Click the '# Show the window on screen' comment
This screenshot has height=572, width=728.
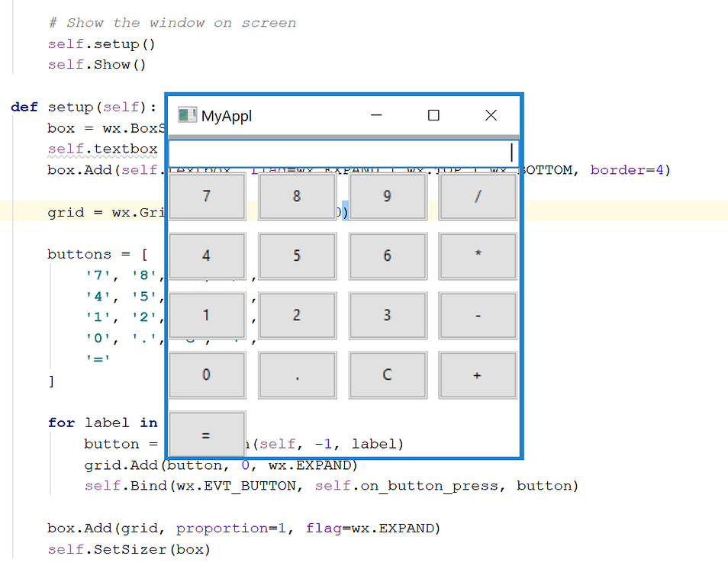coord(172,23)
